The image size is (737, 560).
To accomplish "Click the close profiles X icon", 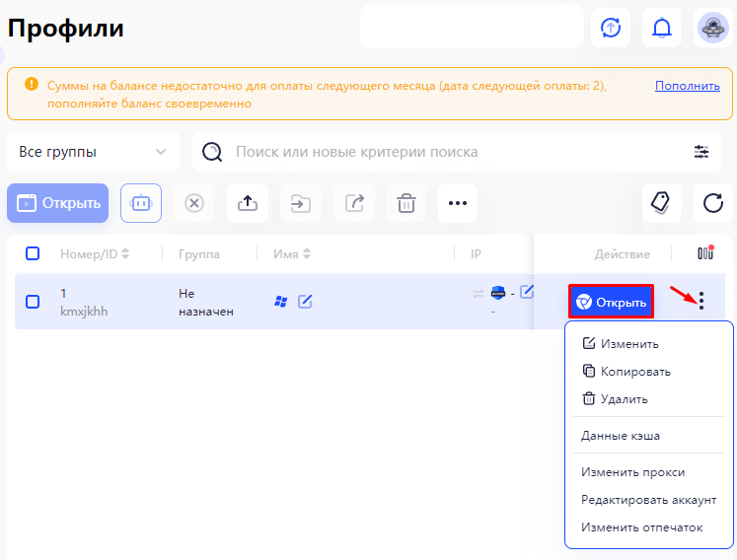I will 194,203.
